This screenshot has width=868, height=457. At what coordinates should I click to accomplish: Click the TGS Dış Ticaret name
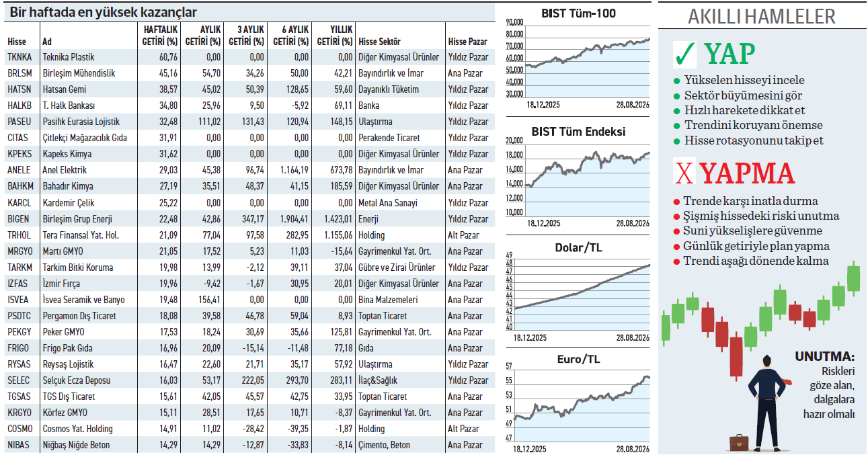[x=69, y=397]
